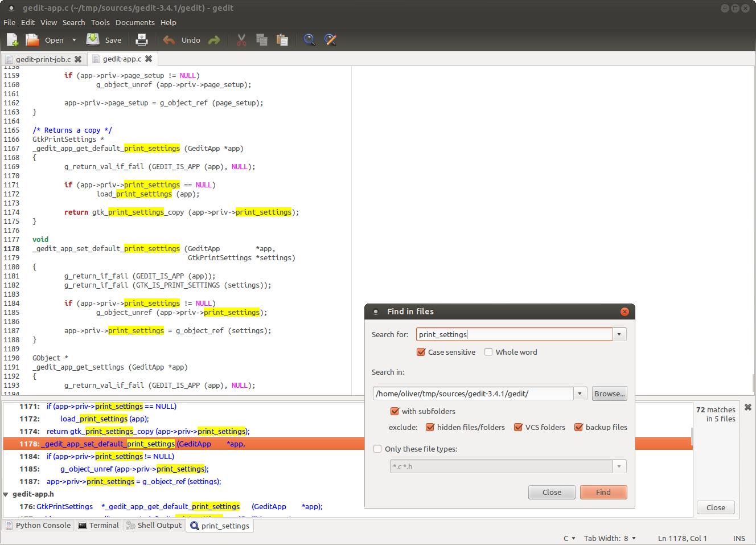Image resolution: width=756 pixels, height=545 pixels.
Task: Select result line 1171 in search results
Action: [x=183, y=406]
